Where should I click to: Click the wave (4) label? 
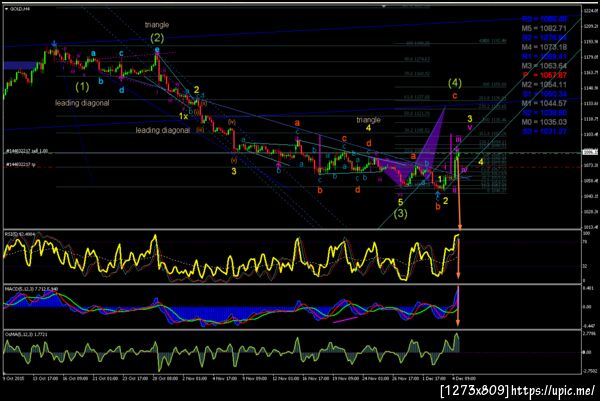tap(455, 83)
